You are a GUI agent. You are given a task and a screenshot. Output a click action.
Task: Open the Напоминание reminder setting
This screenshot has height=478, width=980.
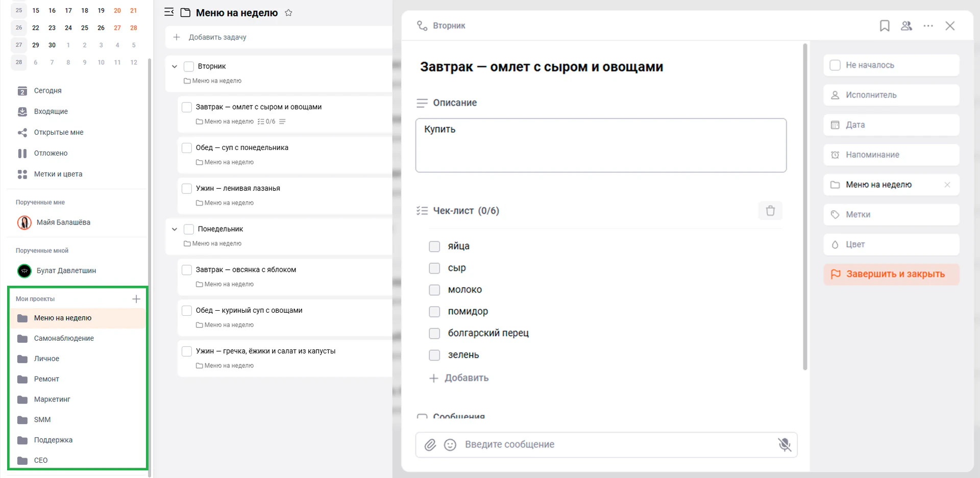(x=891, y=155)
